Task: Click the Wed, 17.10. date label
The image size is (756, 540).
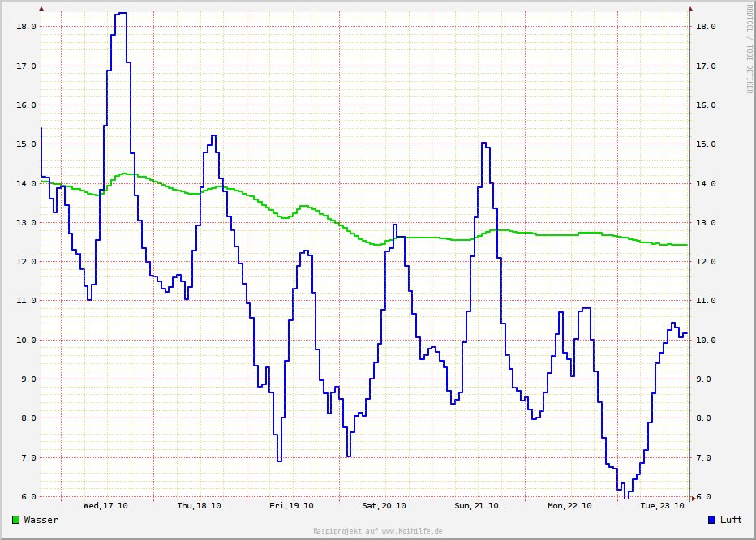Action: [106, 506]
